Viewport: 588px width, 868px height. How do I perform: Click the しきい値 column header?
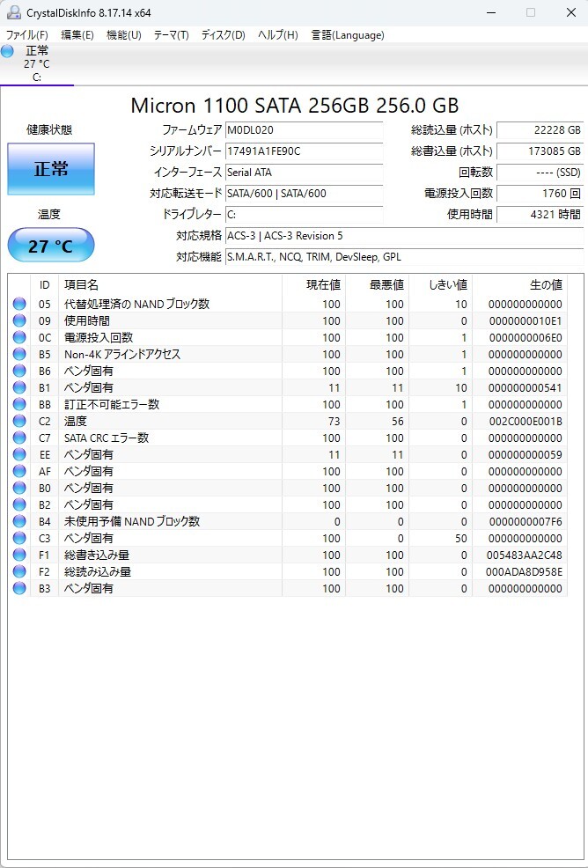440,285
